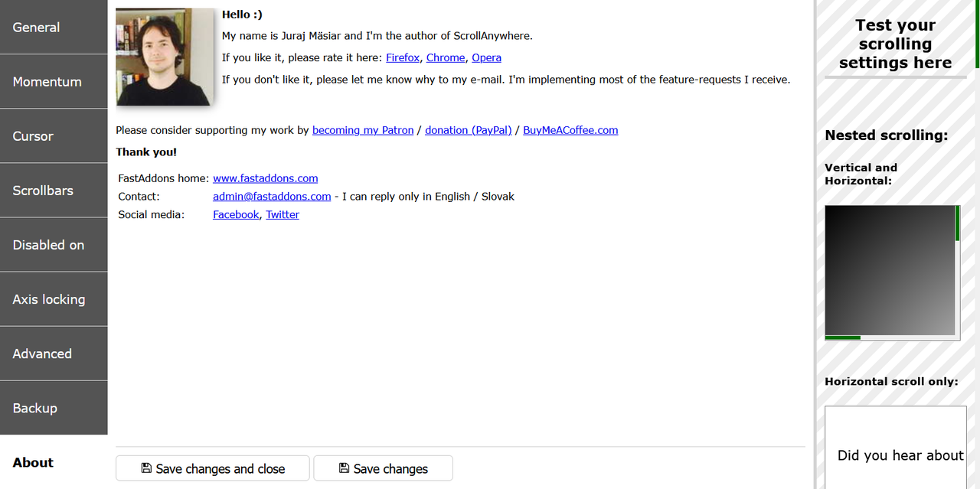Screen dimensions: 980x489
Task: Select the Scrollbars tab
Action: click(54, 190)
